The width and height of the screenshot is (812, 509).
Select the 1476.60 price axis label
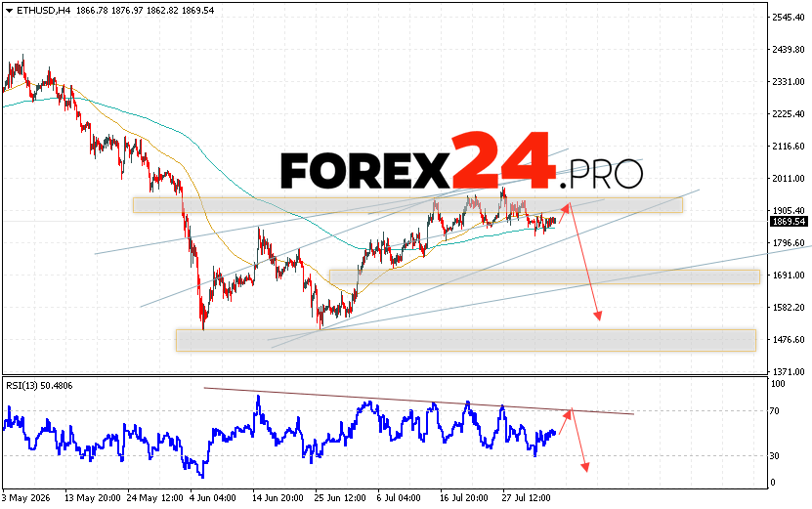[x=789, y=340]
